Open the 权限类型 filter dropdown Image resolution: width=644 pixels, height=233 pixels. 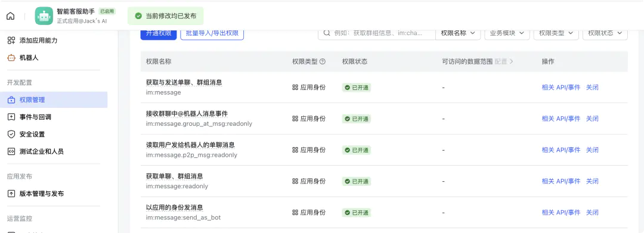556,33
